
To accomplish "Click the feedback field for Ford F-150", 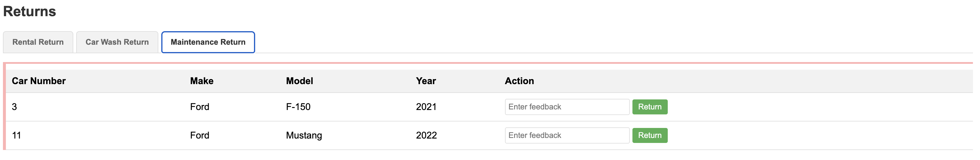I will (567, 107).
